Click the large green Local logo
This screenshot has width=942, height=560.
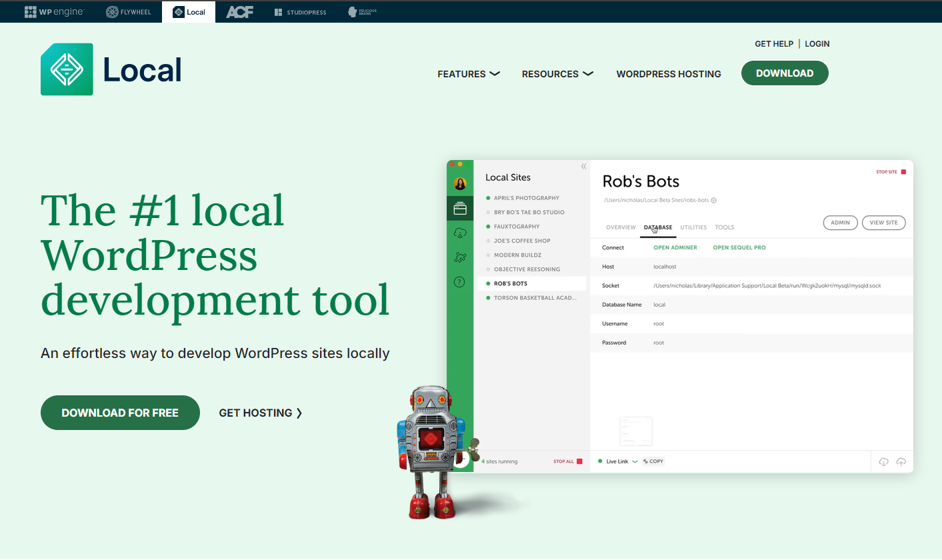point(111,69)
